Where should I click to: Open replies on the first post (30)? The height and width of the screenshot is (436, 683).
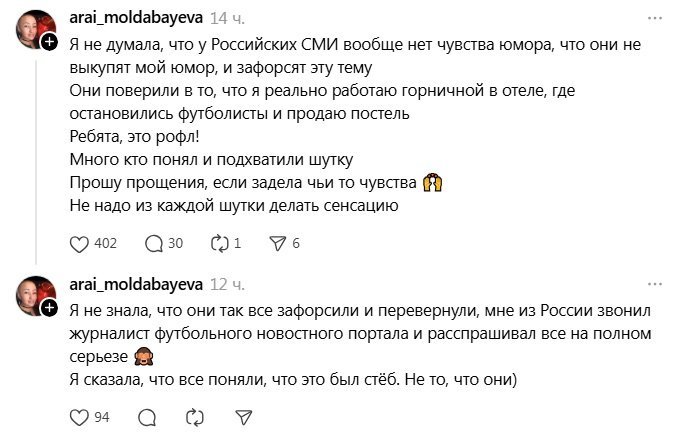[x=154, y=243]
